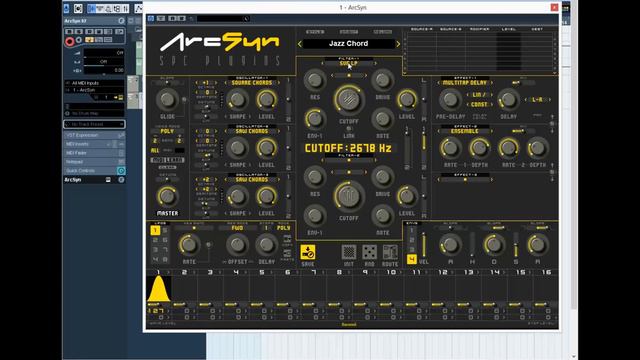640x360 pixels.
Task: Open the Oscillator-2 SAW CHORDS waveform selector
Action: tap(251, 131)
